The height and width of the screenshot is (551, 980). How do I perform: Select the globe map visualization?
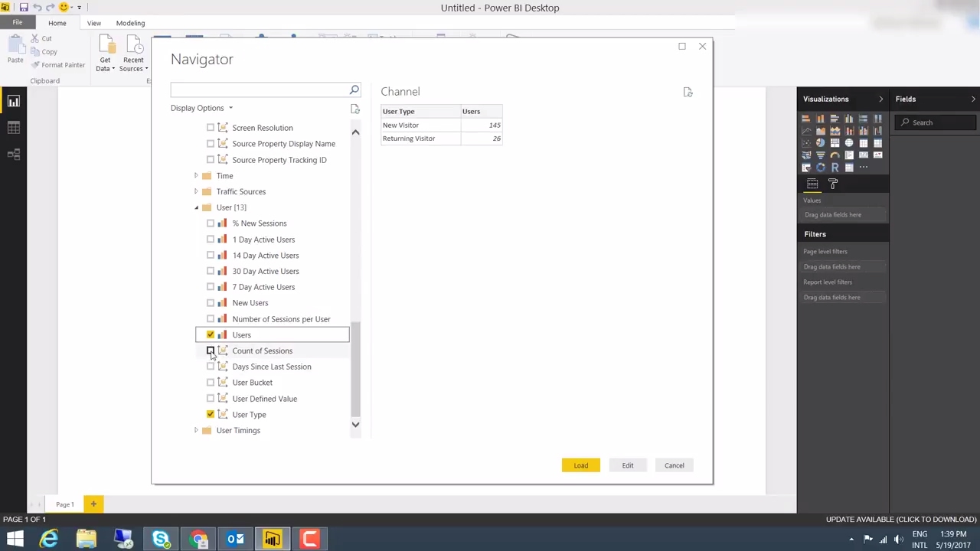pyautogui.click(x=849, y=142)
